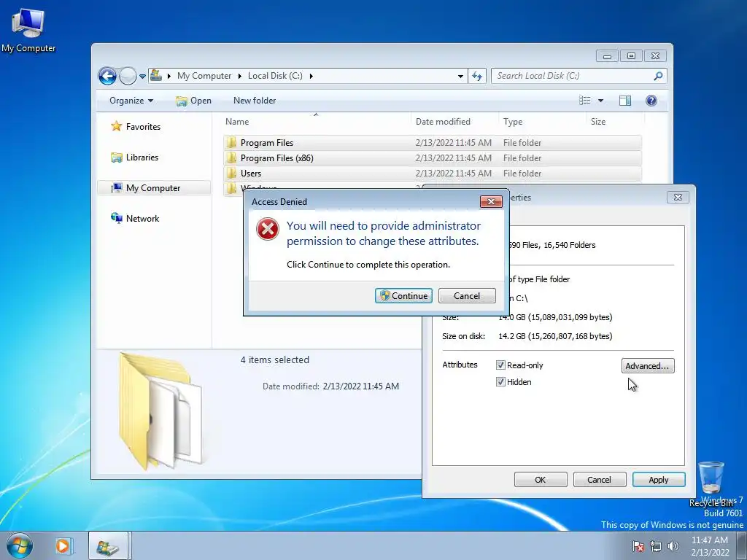Screen dimensions: 747x560
Task: Select the Program Files folder row
Action: pyautogui.click(x=432, y=143)
